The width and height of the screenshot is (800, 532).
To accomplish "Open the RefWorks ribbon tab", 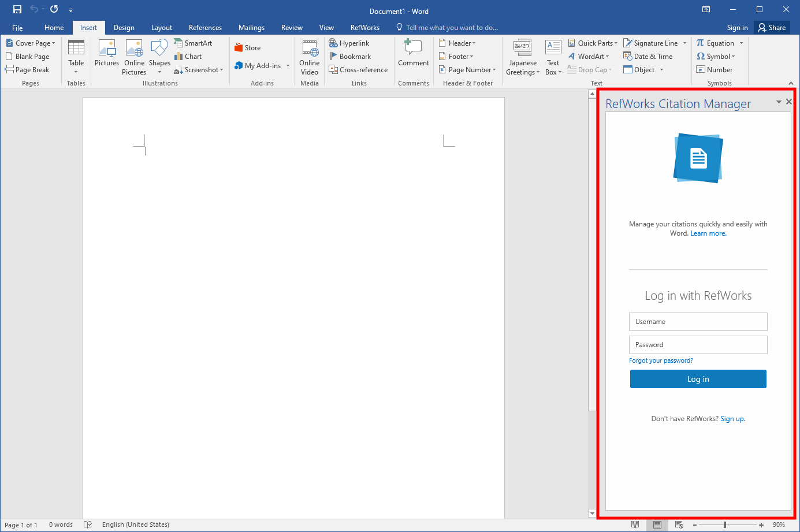I will pos(365,28).
